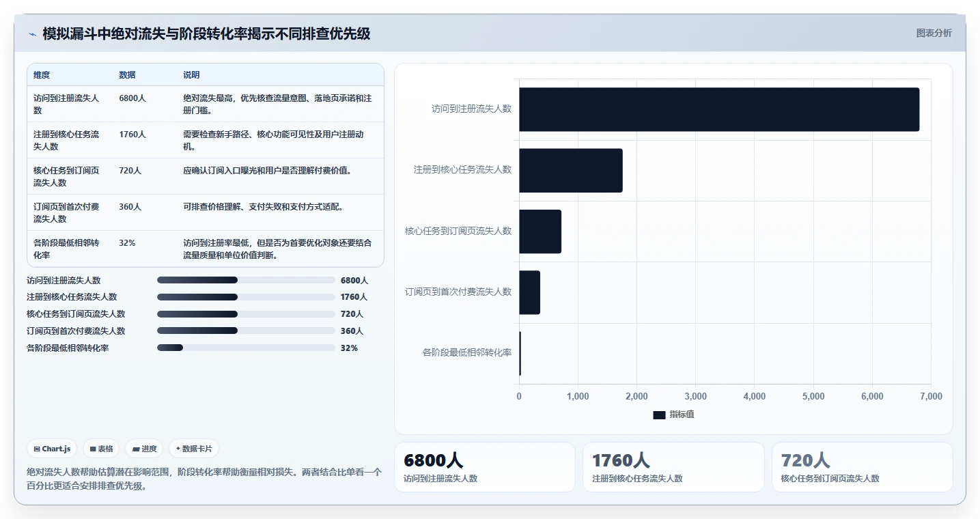Click table cell 360人
980x519 pixels.
point(130,207)
